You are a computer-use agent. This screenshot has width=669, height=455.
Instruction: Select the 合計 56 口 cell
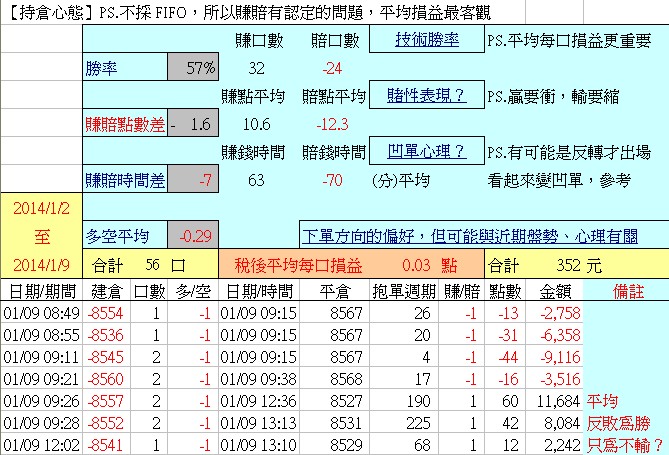pos(151,265)
